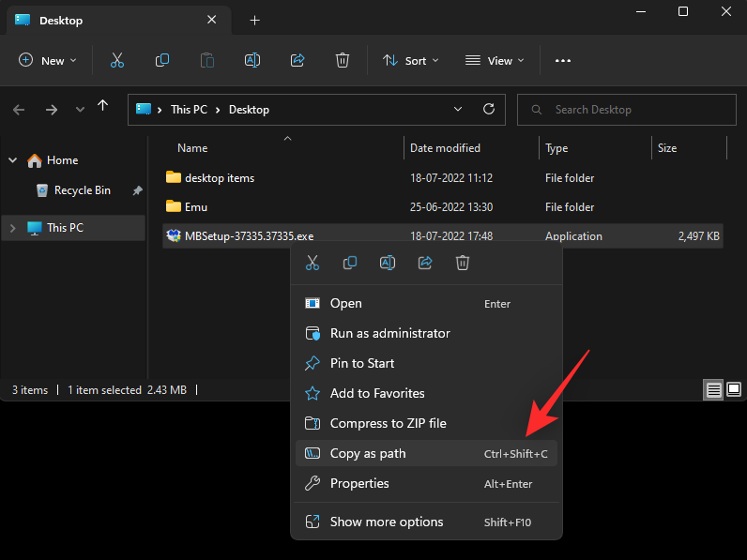
Task: Expand the This PC tree node
Action: tap(13, 228)
